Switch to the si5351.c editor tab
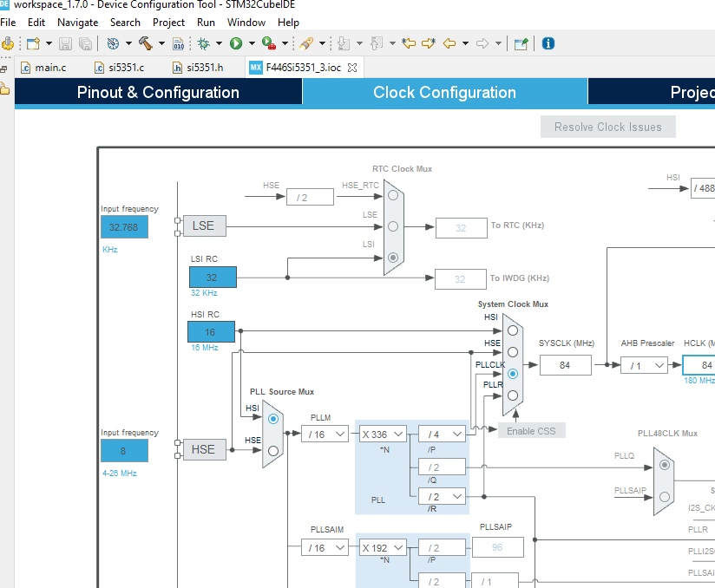This screenshot has width=715, height=588. (x=120, y=68)
